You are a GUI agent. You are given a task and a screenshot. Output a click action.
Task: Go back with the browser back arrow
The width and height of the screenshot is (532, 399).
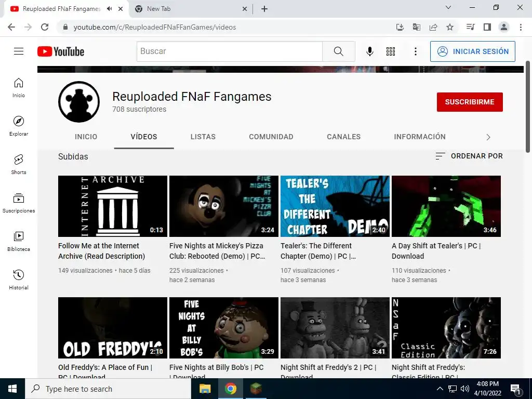click(11, 27)
